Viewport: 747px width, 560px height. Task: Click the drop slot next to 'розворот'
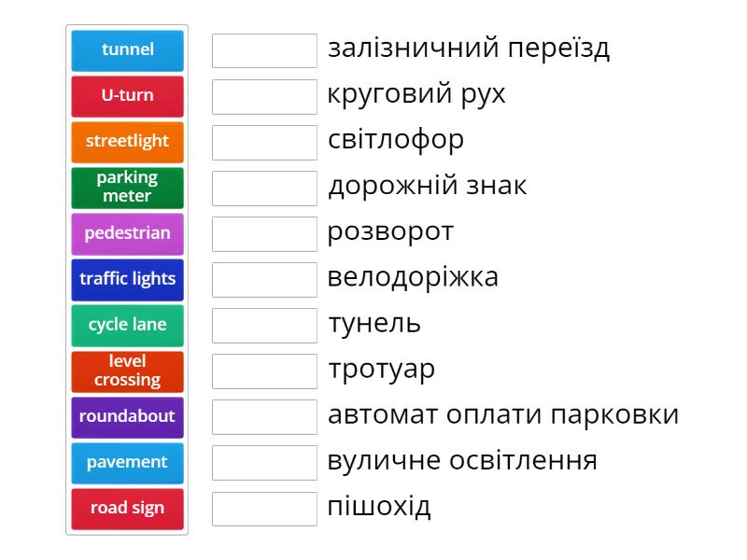[x=264, y=233]
